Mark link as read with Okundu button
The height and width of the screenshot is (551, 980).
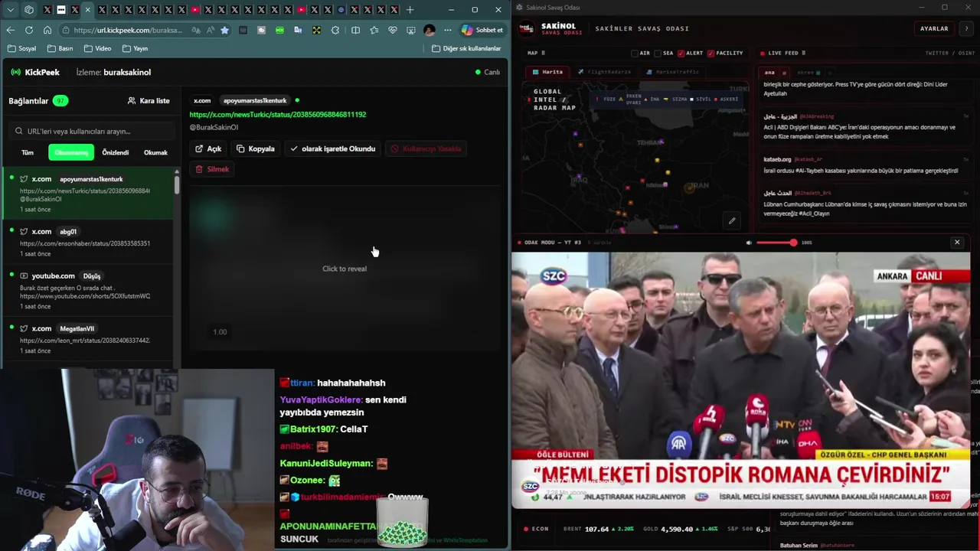coord(332,148)
